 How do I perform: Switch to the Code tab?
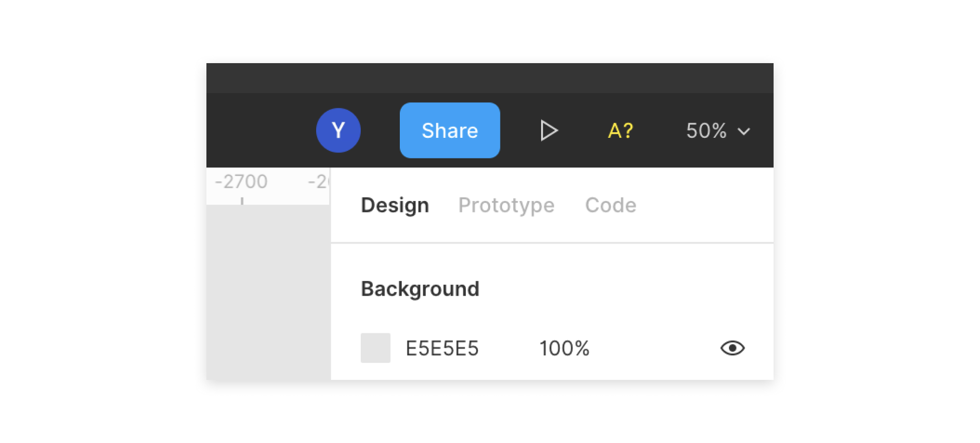click(x=611, y=205)
